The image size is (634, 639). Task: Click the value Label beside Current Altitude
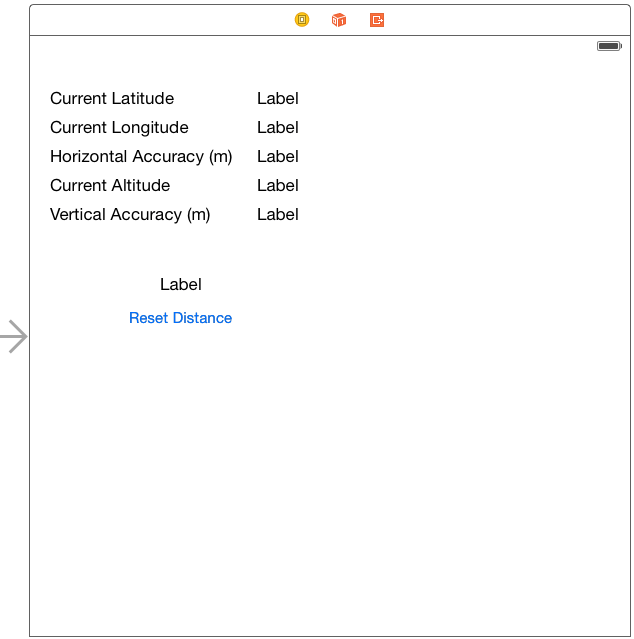coord(278,186)
